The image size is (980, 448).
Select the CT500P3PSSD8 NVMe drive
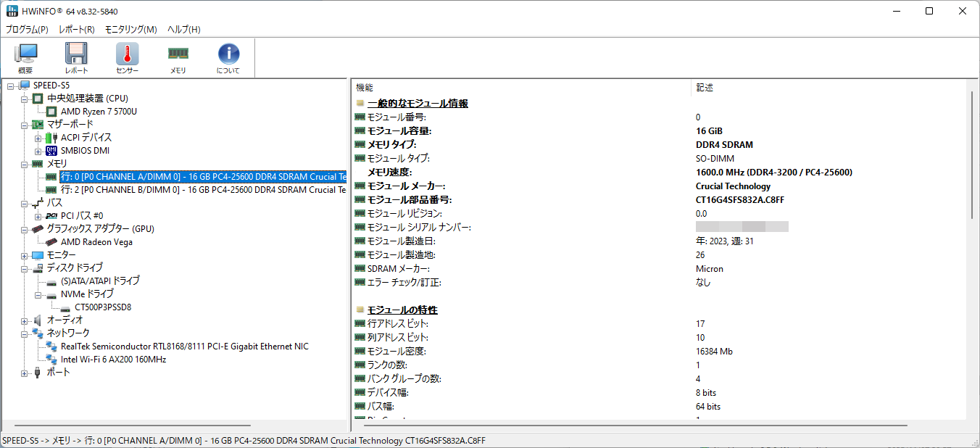click(103, 307)
